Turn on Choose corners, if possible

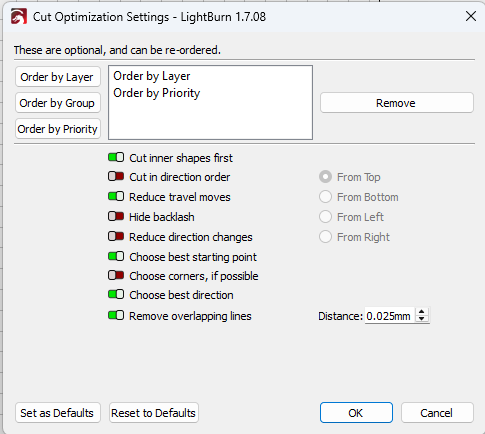116,275
